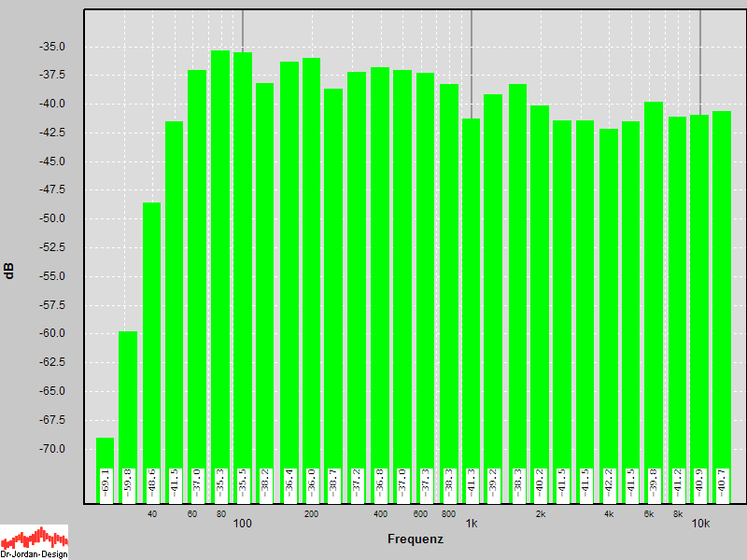Click the dB axis title

click(x=9, y=271)
